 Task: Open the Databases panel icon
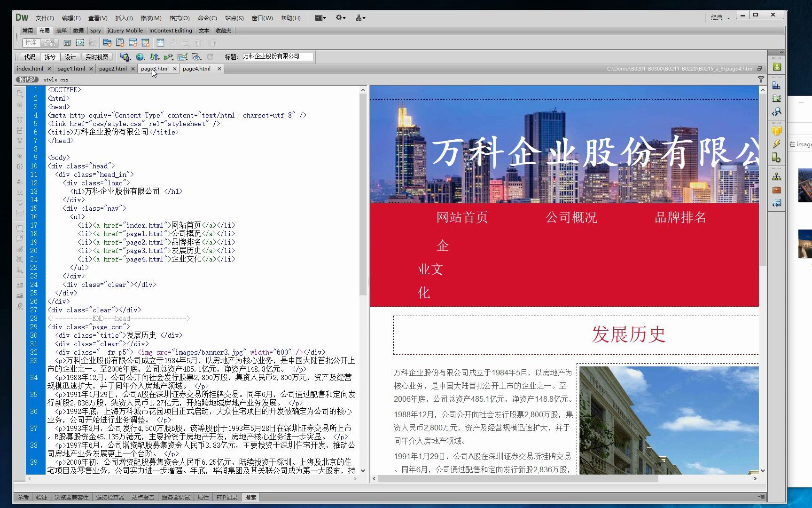point(777,130)
